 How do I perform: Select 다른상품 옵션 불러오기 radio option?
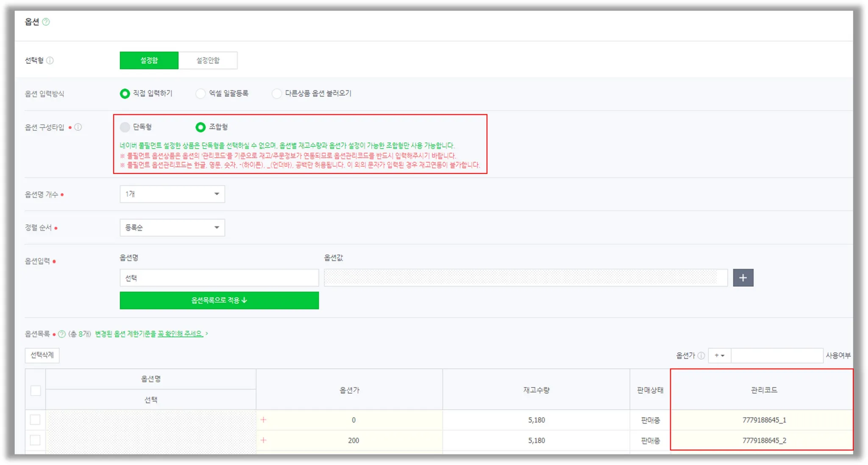[277, 94]
